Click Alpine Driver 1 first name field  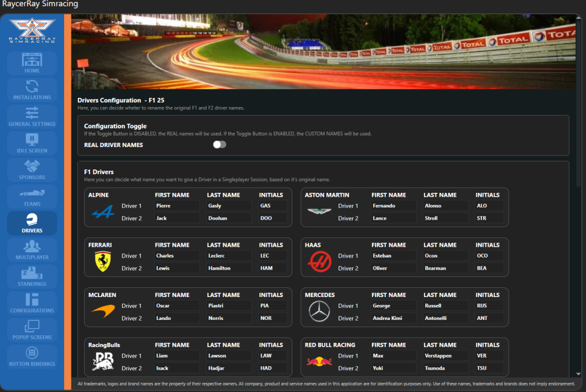click(177, 206)
